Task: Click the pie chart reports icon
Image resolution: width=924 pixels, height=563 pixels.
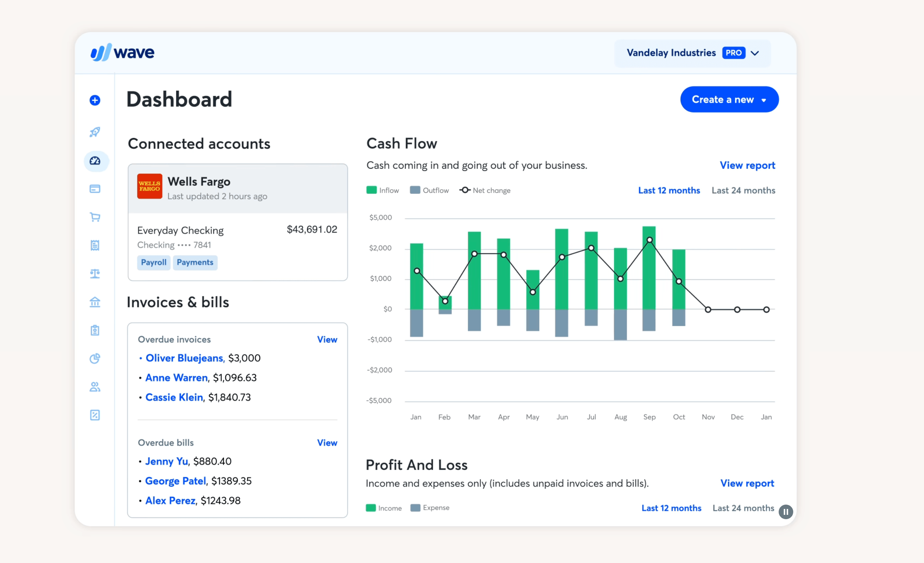Action: 95,358
